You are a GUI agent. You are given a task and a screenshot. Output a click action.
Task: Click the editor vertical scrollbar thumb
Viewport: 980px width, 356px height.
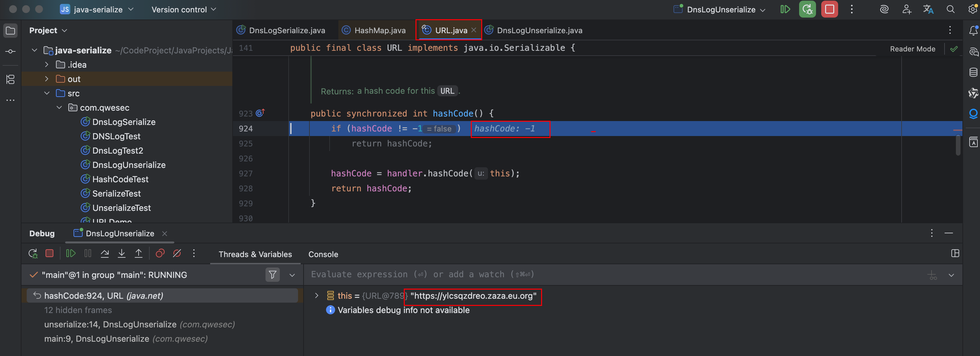(x=958, y=144)
